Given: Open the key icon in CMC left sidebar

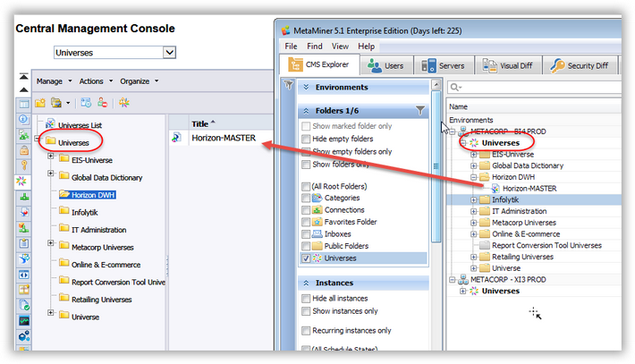Looking at the screenshot, I should [24, 165].
